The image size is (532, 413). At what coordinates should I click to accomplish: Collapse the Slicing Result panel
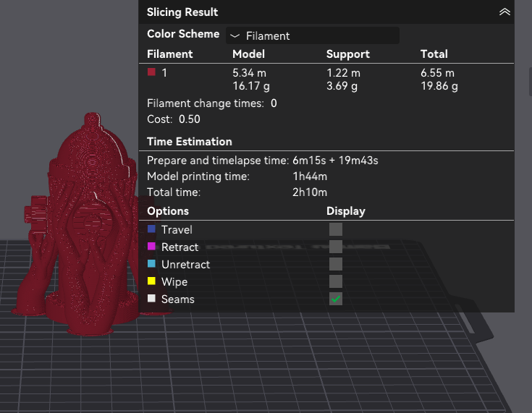point(504,12)
